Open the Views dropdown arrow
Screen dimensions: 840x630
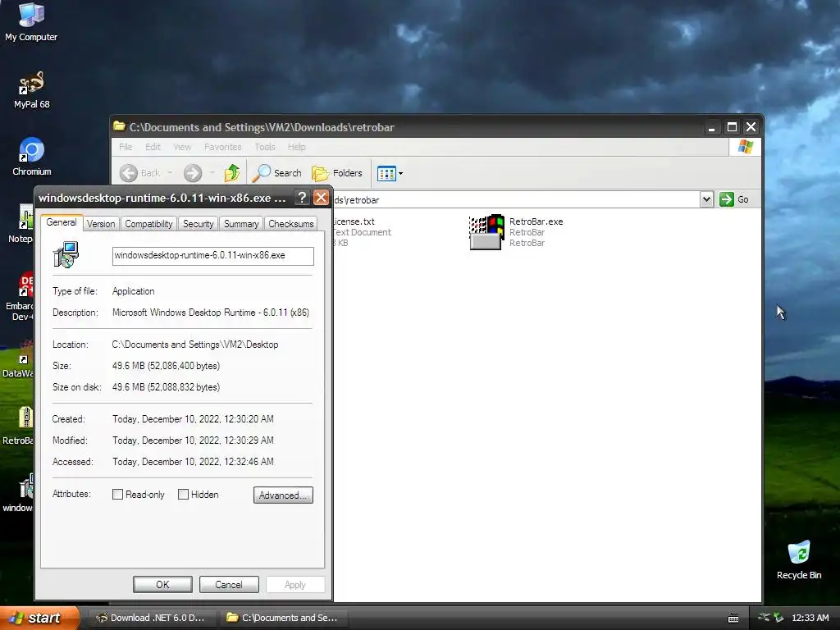coord(400,174)
